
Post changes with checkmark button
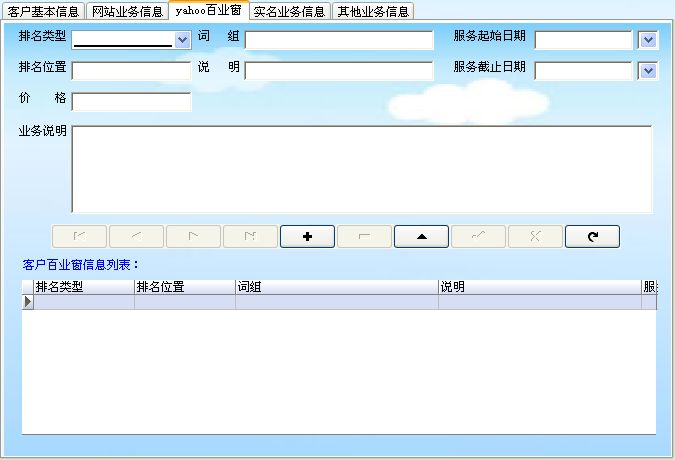(478, 236)
